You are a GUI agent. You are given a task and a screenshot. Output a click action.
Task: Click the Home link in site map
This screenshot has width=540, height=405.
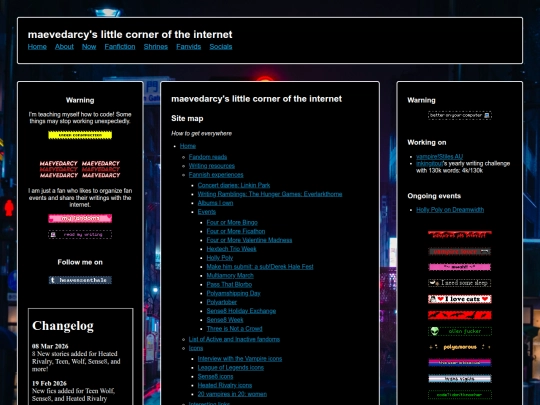[188, 146]
